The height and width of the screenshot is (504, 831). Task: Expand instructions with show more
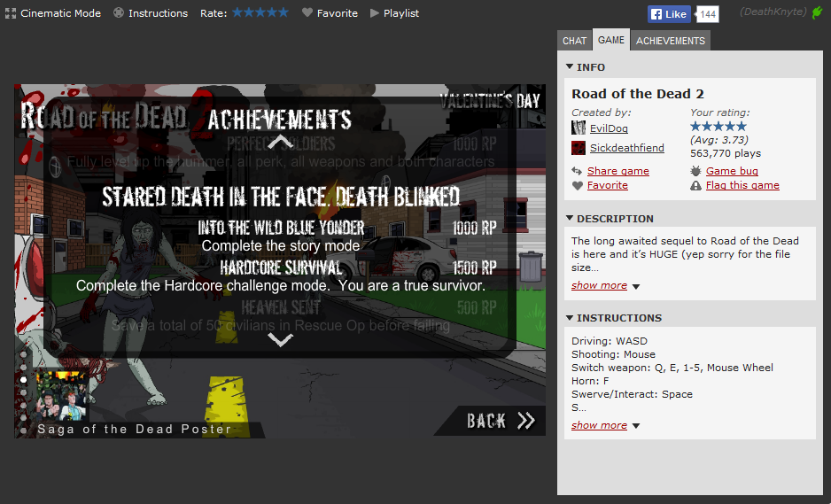599,425
